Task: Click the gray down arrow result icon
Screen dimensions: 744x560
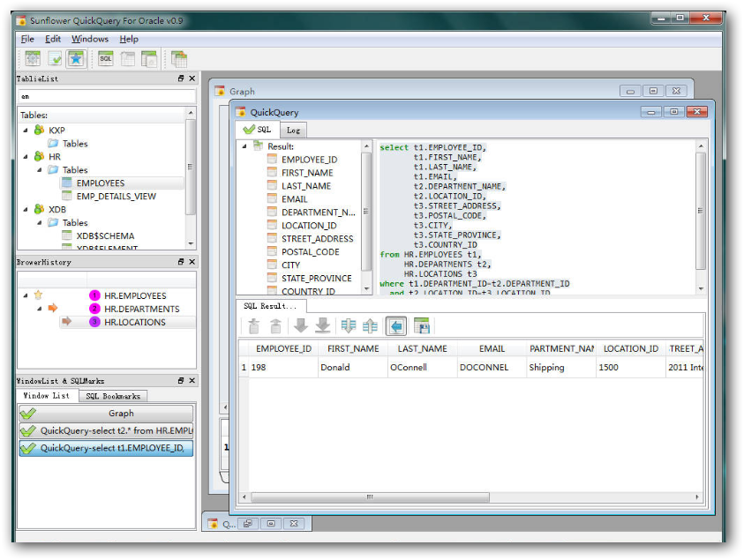Action: [x=300, y=325]
